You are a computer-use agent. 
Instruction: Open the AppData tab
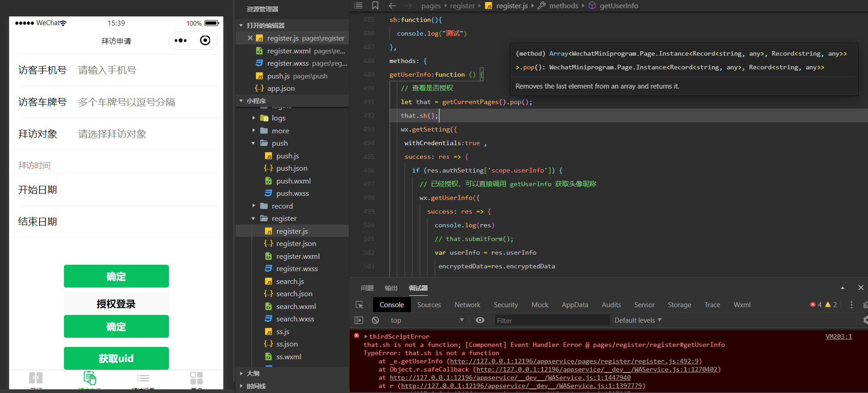point(575,305)
